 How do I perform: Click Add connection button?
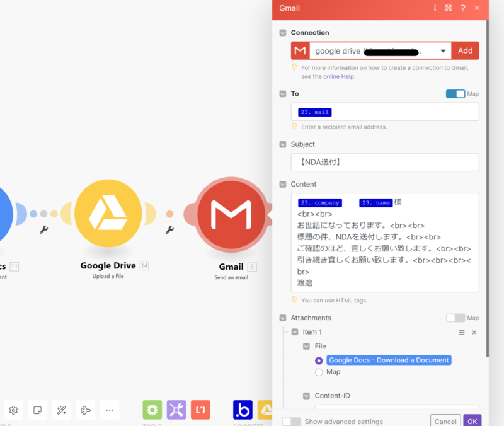click(x=465, y=50)
